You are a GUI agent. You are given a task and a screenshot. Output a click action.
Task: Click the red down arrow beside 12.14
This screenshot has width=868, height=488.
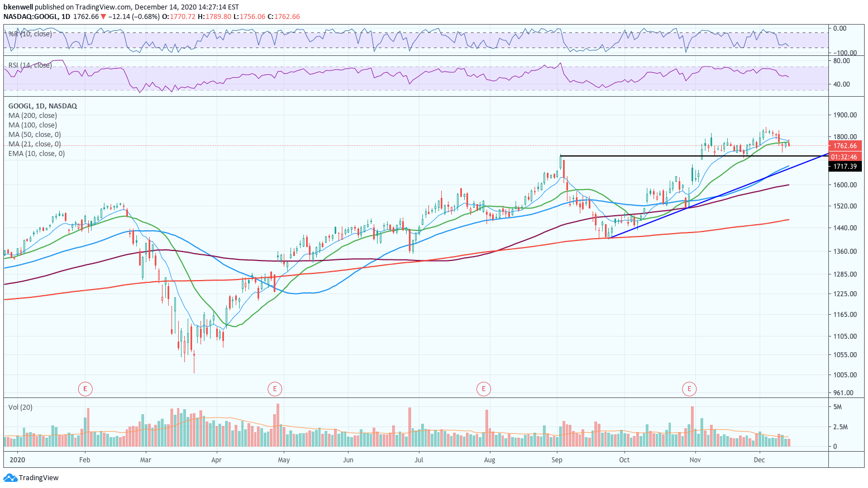pos(103,17)
